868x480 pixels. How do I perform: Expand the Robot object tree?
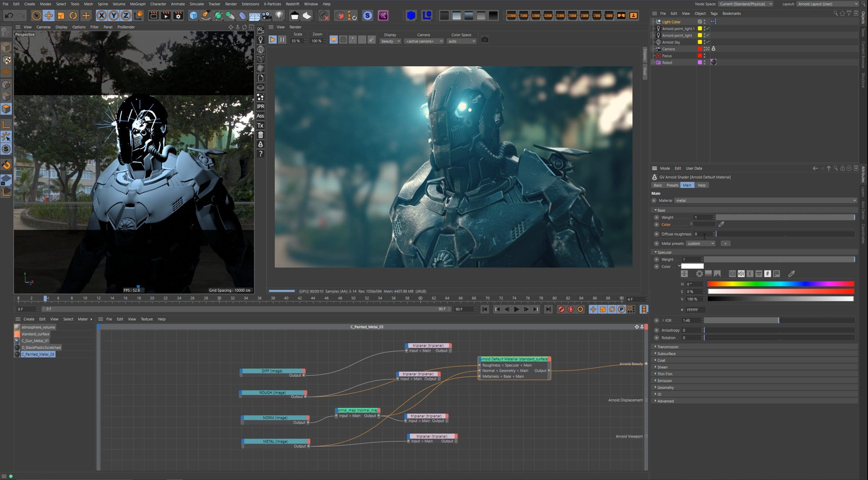(x=653, y=62)
